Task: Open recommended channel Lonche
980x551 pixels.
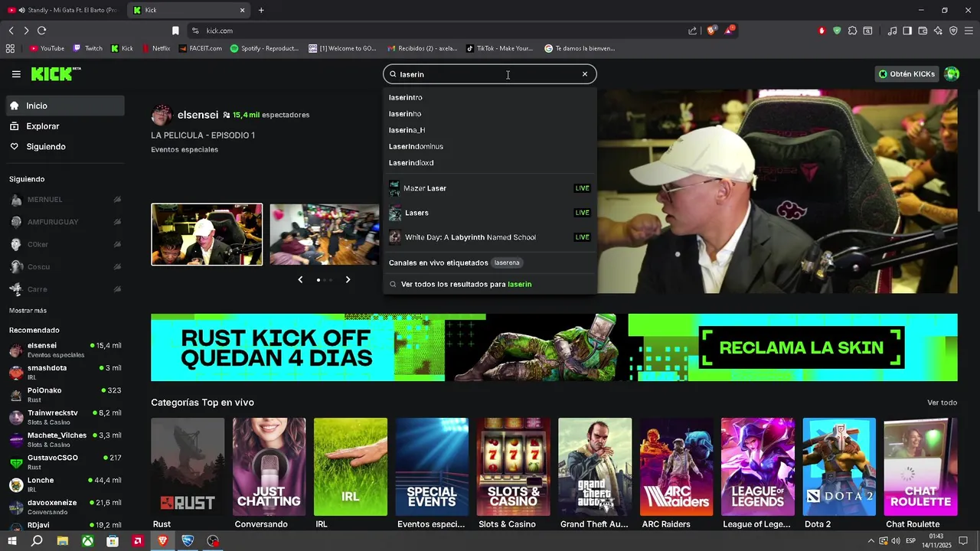Action: (65, 484)
